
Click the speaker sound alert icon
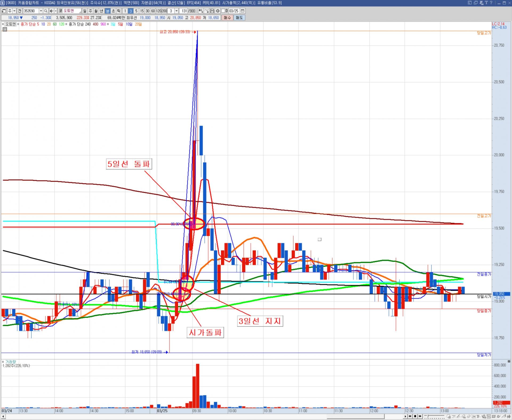pos(51,11)
